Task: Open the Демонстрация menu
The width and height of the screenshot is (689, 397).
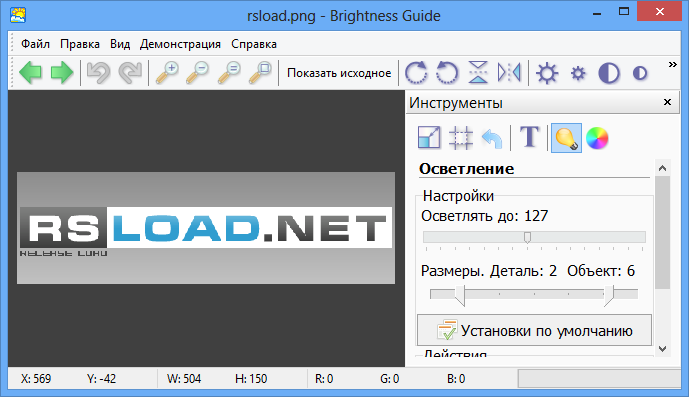Action: (x=180, y=44)
